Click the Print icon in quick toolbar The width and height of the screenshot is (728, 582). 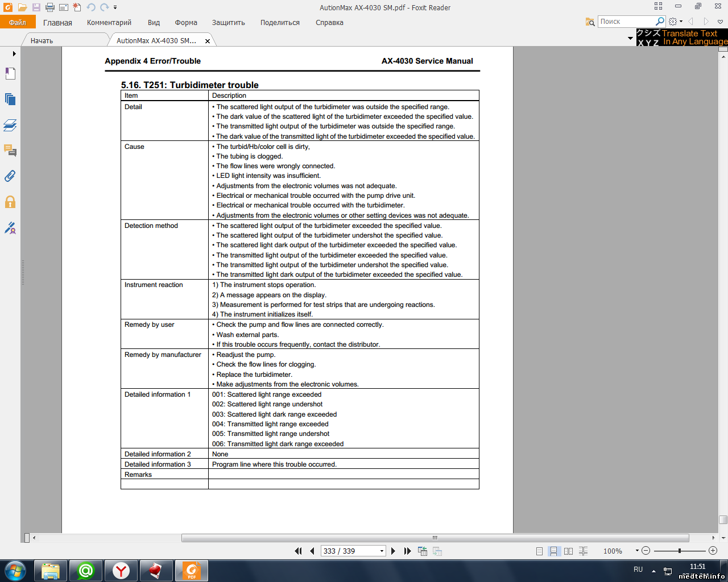pyautogui.click(x=49, y=7)
